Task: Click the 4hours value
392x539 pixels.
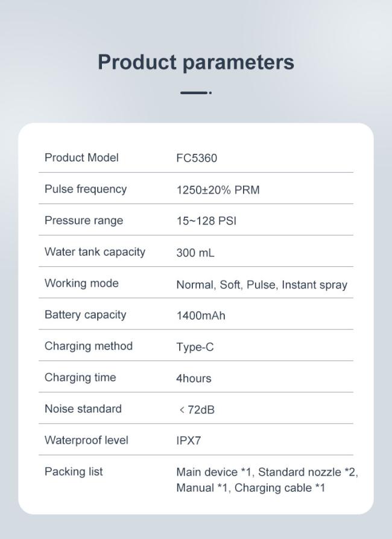Action: (194, 378)
